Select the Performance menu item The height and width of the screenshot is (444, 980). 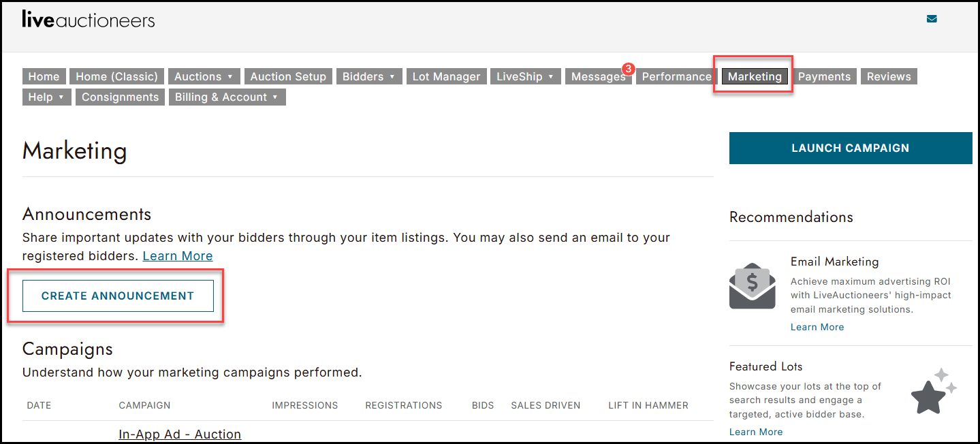pyautogui.click(x=676, y=76)
